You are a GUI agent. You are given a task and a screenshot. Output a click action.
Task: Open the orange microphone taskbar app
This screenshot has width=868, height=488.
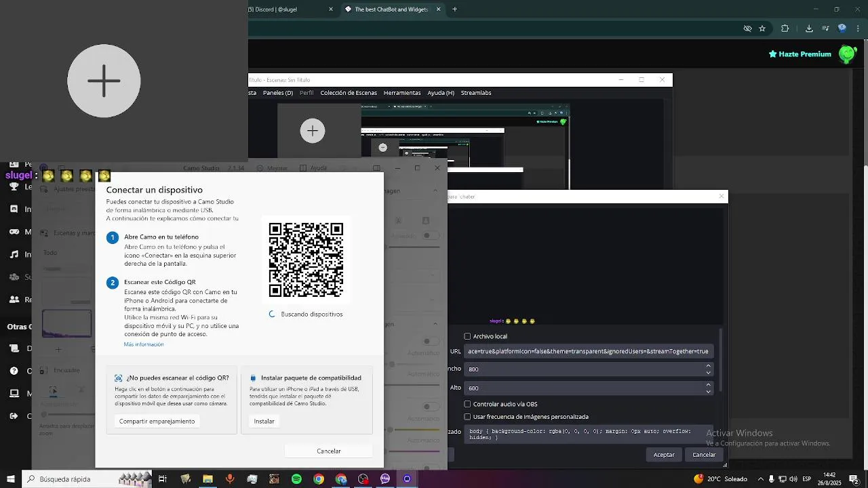click(x=230, y=479)
